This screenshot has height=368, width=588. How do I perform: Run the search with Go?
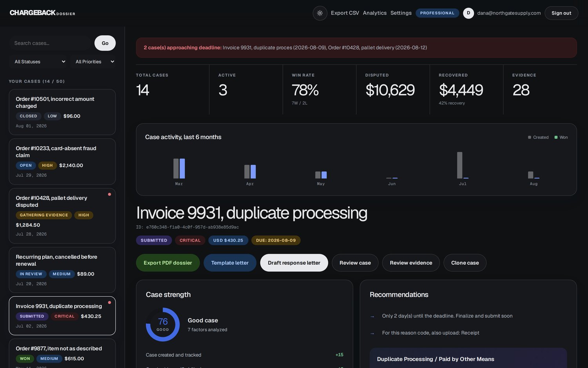(105, 43)
